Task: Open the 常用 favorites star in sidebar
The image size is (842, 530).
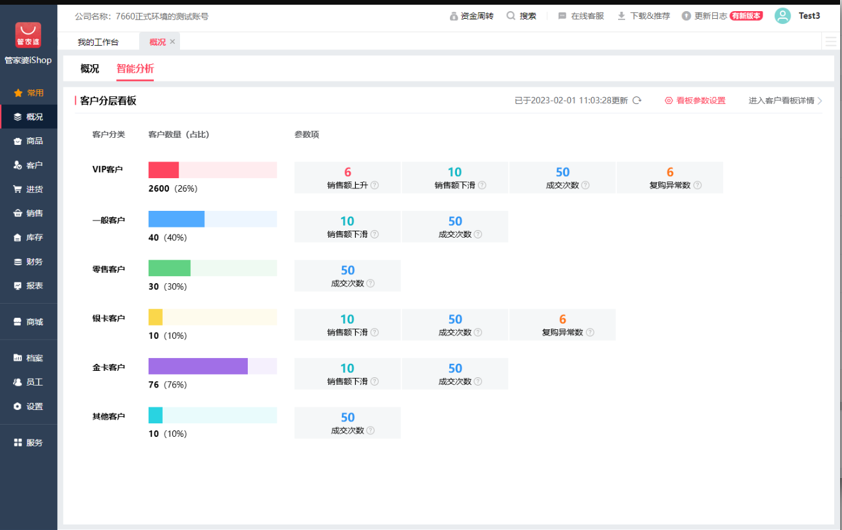Action: (18, 93)
